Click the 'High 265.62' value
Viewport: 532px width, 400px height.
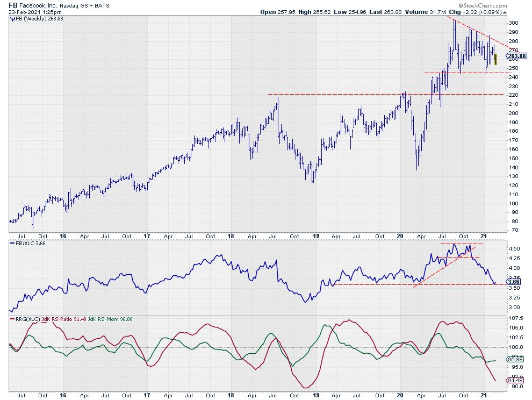click(x=314, y=12)
